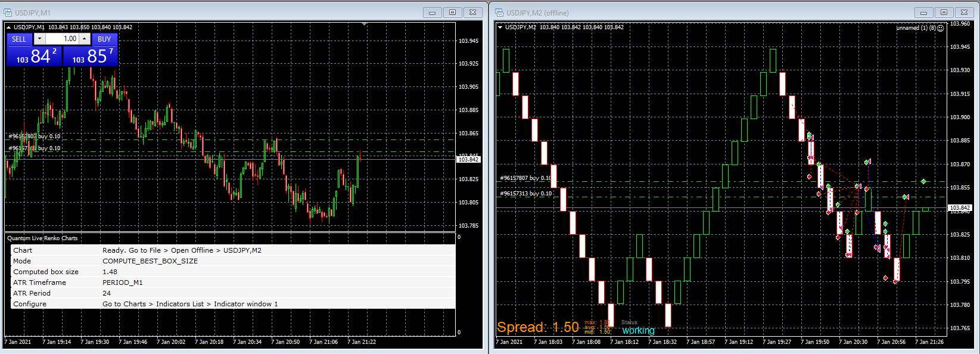This screenshot has width=980, height=354.
Task: Click the smiley expert advisor icon
Action: (940, 28)
